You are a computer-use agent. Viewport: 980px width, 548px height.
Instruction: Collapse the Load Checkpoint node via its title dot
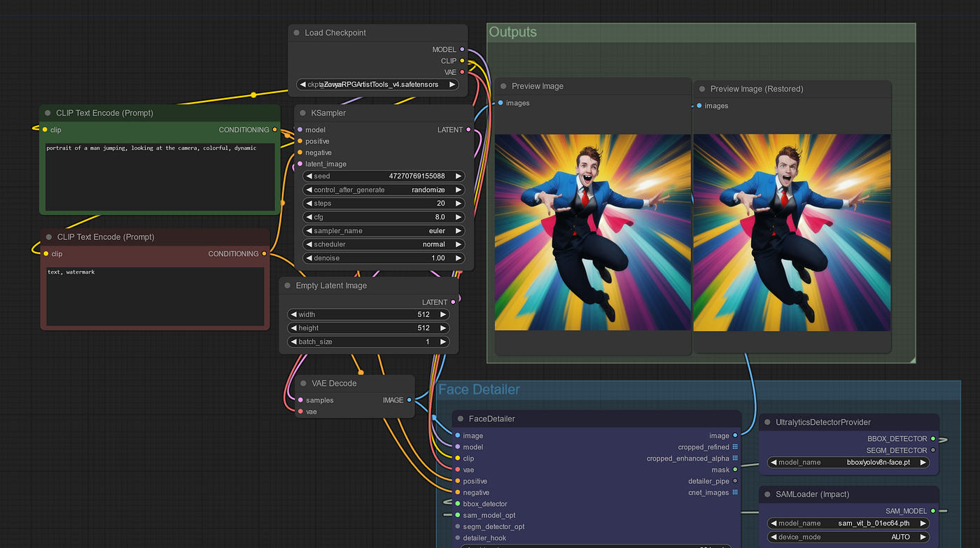pyautogui.click(x=297, y=33)
